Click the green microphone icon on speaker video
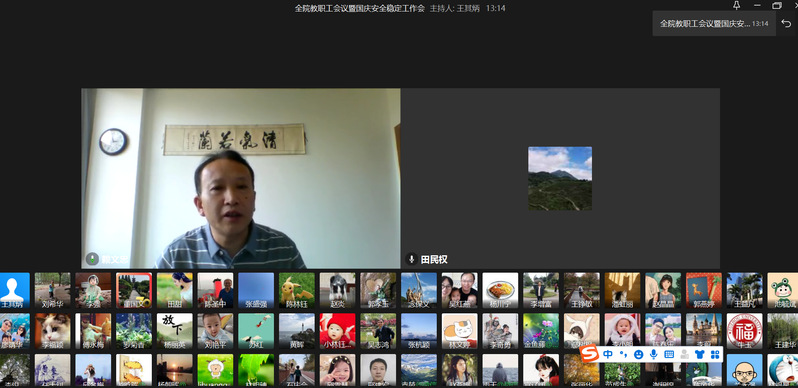 (92, 259)
